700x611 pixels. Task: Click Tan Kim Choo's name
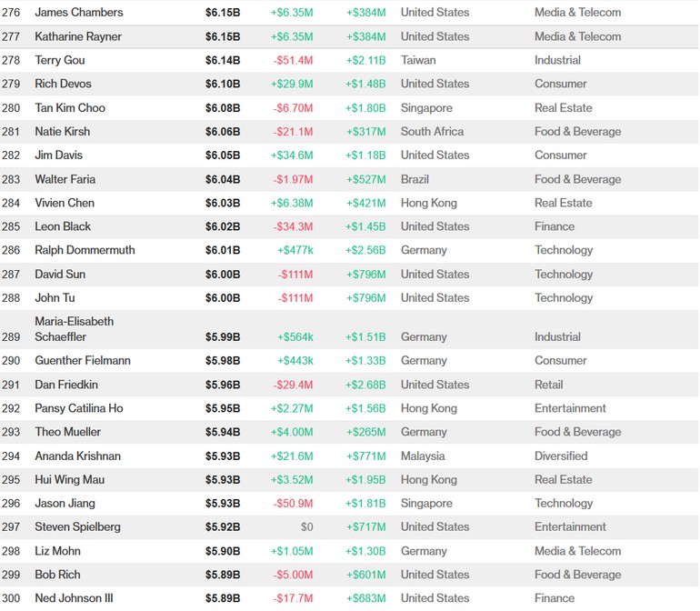70,107
